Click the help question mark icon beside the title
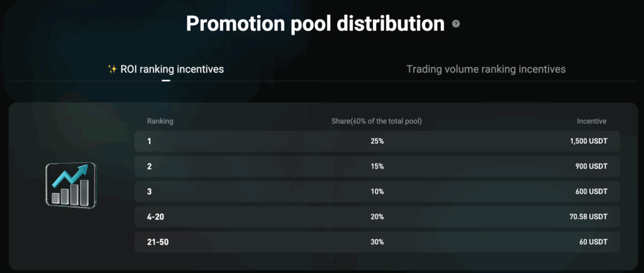The image size is (644, 273). [x=456, y=24]
